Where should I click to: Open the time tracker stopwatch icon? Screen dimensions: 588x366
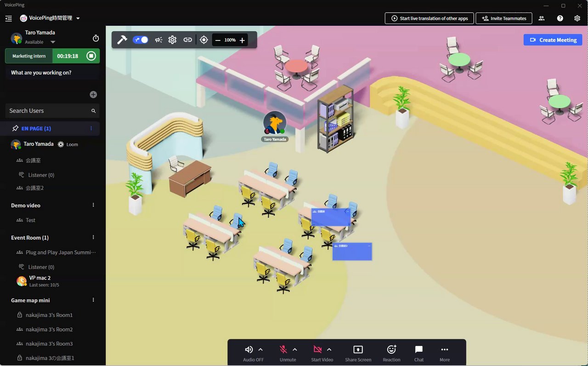tap(96, 38)
